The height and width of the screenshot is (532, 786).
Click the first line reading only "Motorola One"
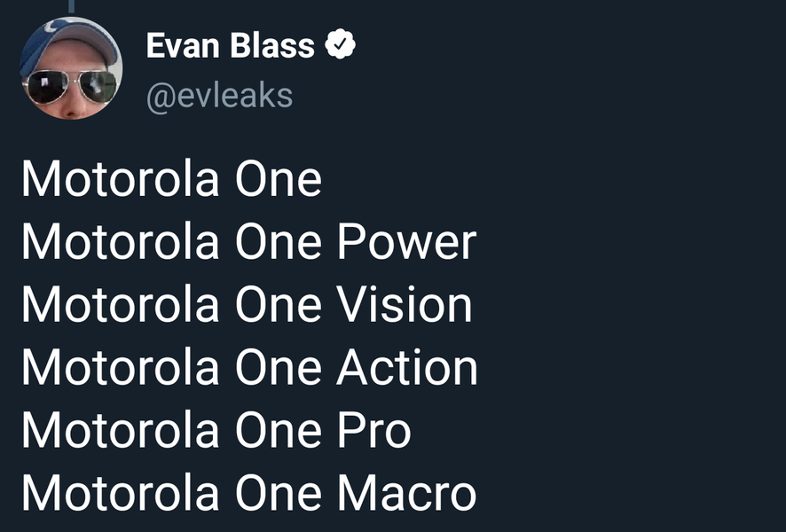tap(171, 179)
